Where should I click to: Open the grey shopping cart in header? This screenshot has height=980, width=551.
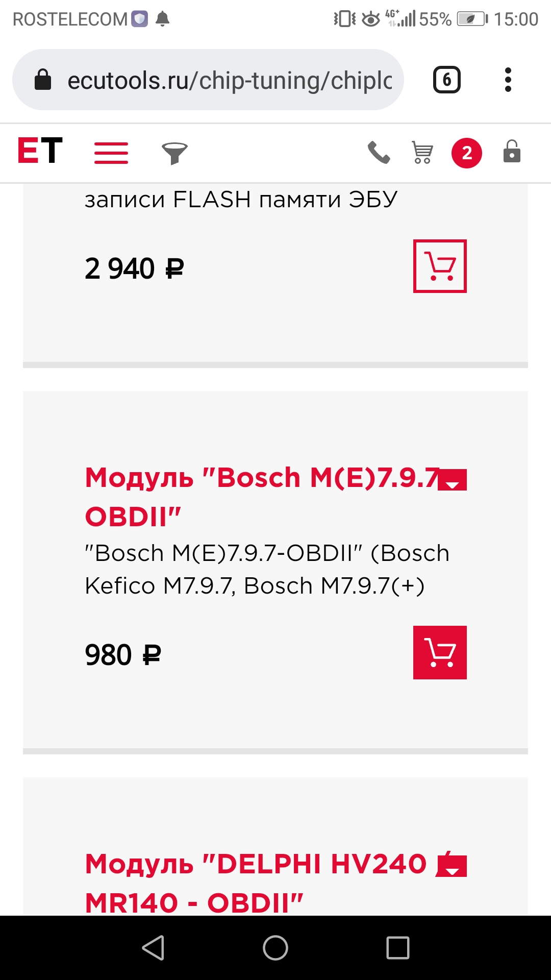coord(422,153)
